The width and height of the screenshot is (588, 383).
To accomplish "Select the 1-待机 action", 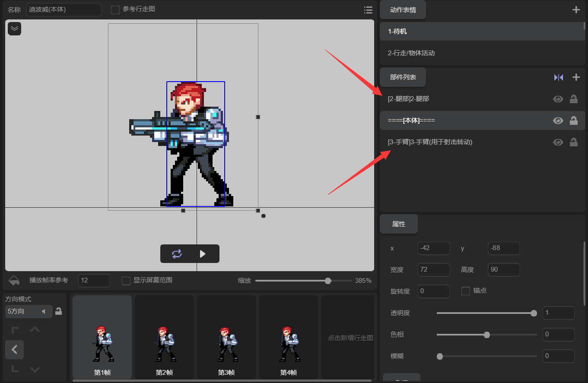I will point(482,32).
